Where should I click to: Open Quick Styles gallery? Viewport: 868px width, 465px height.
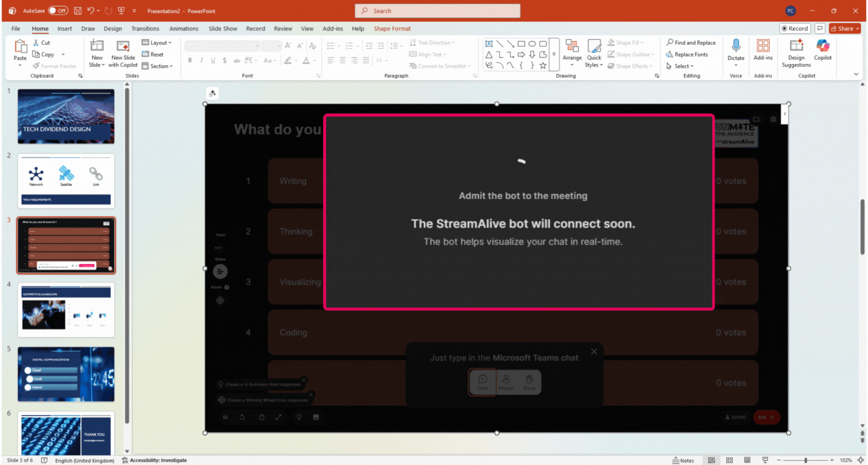(594, 53)
